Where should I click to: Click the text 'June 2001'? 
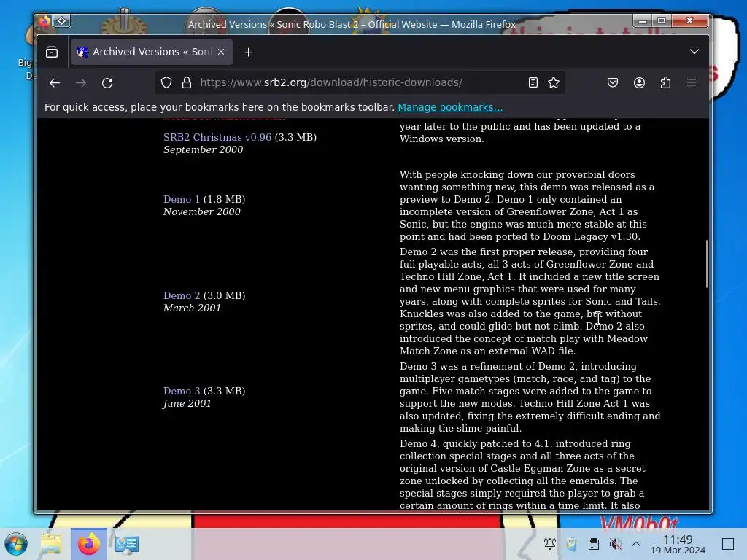[187, 403]
